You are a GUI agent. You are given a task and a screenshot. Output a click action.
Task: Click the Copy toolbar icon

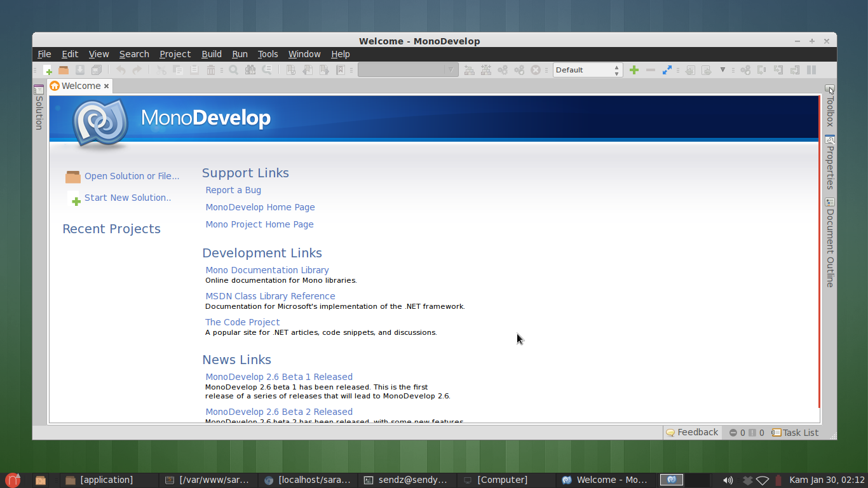pyautogui.click(x=178, y=70)
